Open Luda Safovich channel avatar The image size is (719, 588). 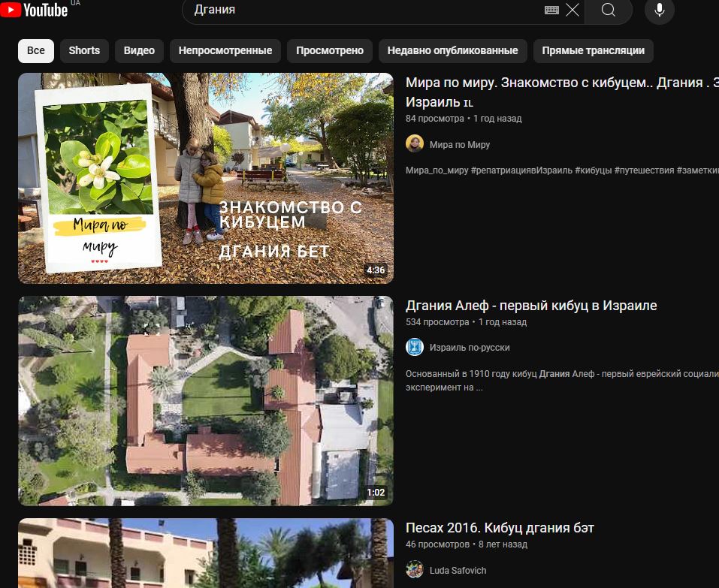click(415, 569)
